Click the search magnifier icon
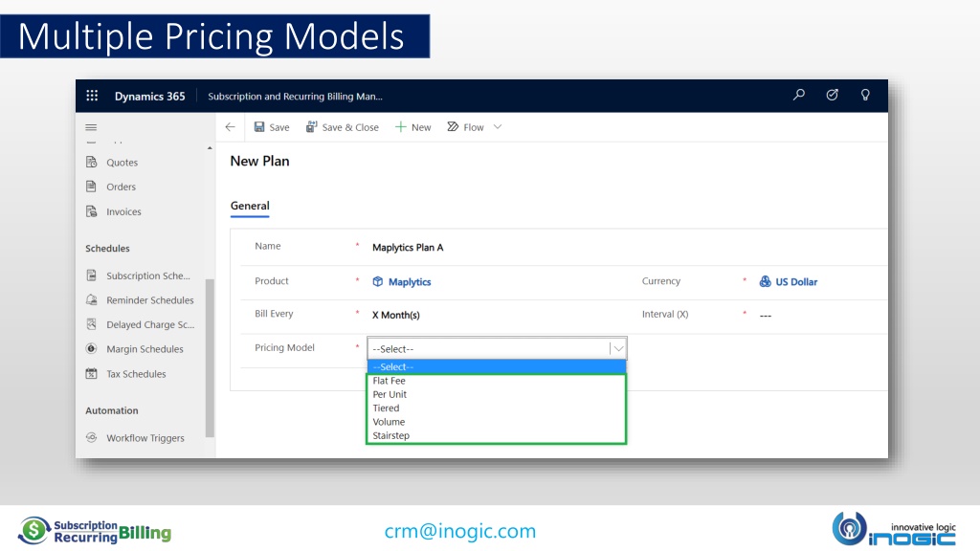Image resolution: width=980 pixels, height=551 pixels. tap(799, 95)
